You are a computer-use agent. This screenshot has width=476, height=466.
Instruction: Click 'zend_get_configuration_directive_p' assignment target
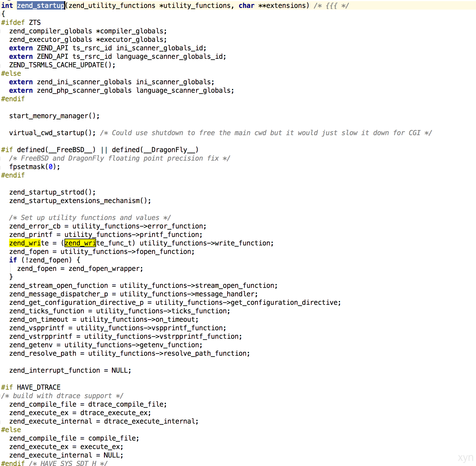coord(76,303)
